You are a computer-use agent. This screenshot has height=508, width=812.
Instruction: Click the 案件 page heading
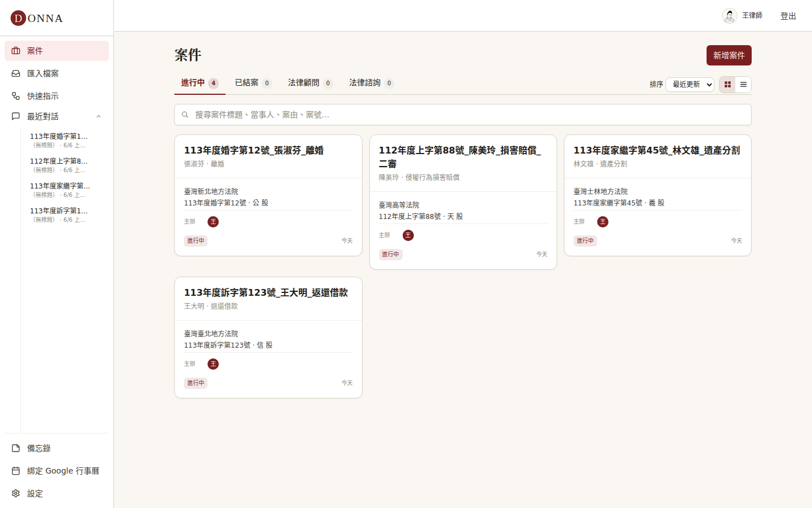tap(188, 55)
